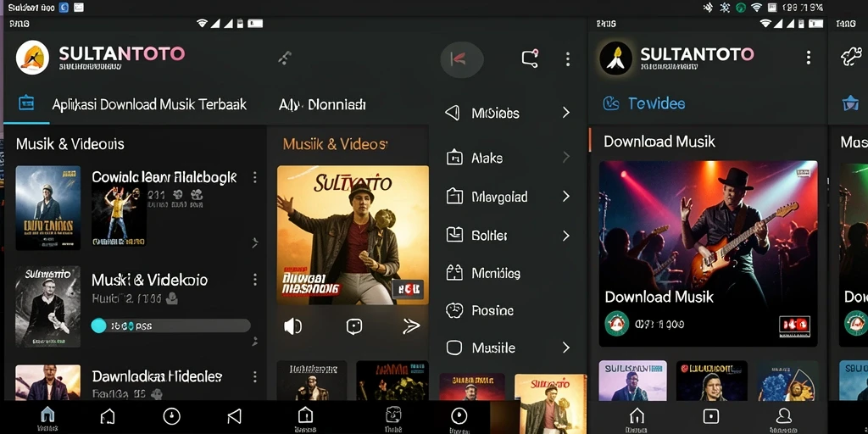Open the large SULTYOTO poster thumbnail

(353, 235)
